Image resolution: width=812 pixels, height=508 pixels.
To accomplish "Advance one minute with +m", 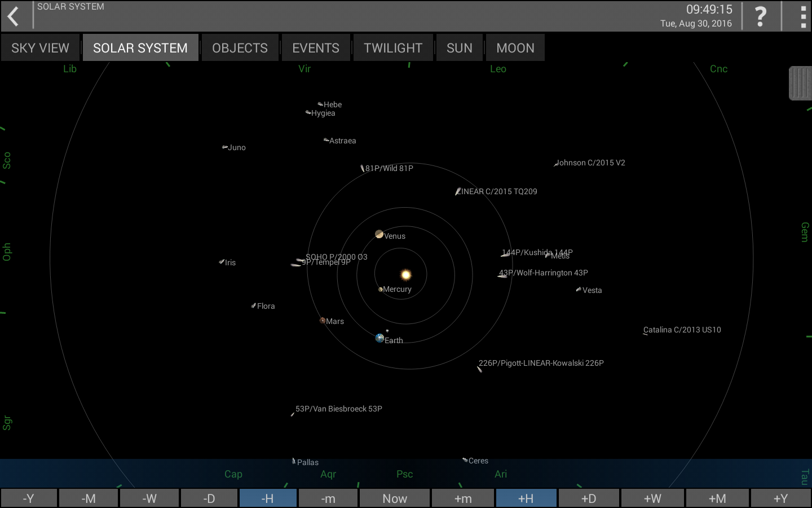I will pos(463,498).
